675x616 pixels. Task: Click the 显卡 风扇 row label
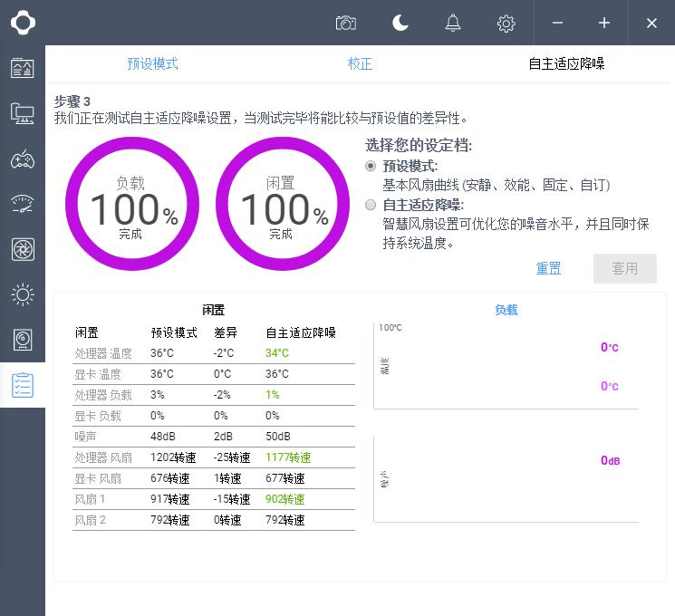click(x=98, y=478)
